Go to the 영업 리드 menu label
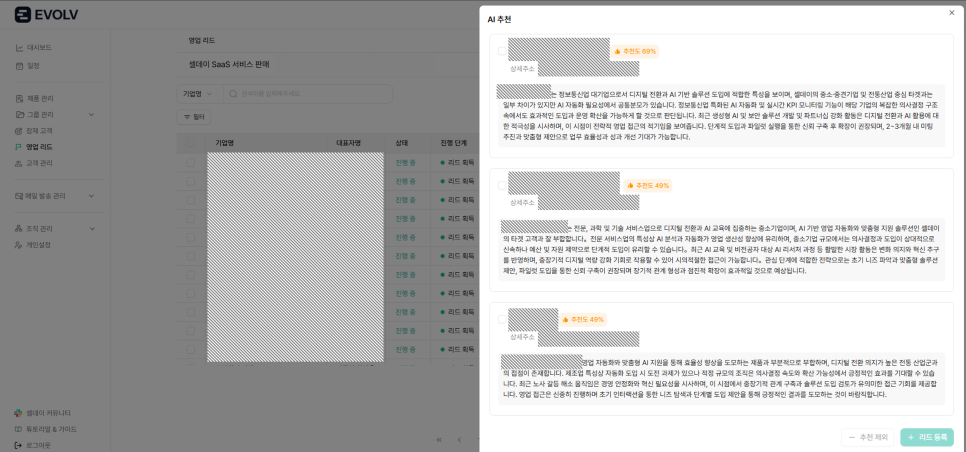Screen dimensions: 966x452 (x=39, y=147)
